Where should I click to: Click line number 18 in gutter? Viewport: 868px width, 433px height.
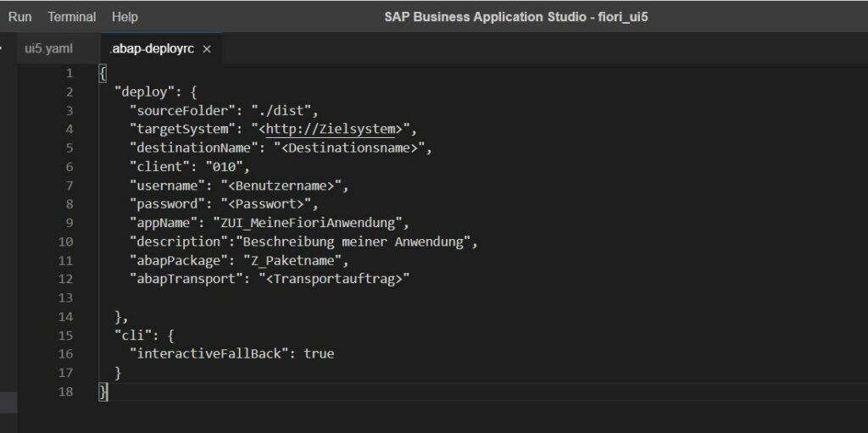coord(65,391)
